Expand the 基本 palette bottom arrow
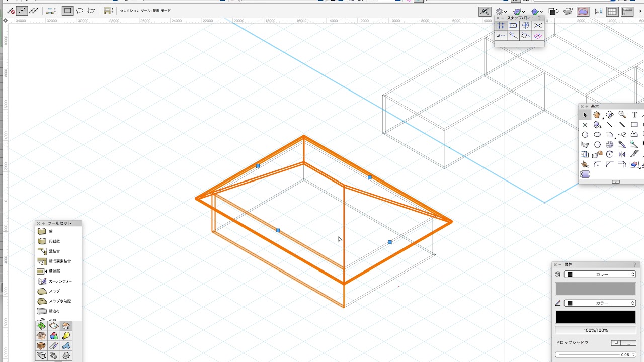644x362 pixels. click(x=616, y=182)
